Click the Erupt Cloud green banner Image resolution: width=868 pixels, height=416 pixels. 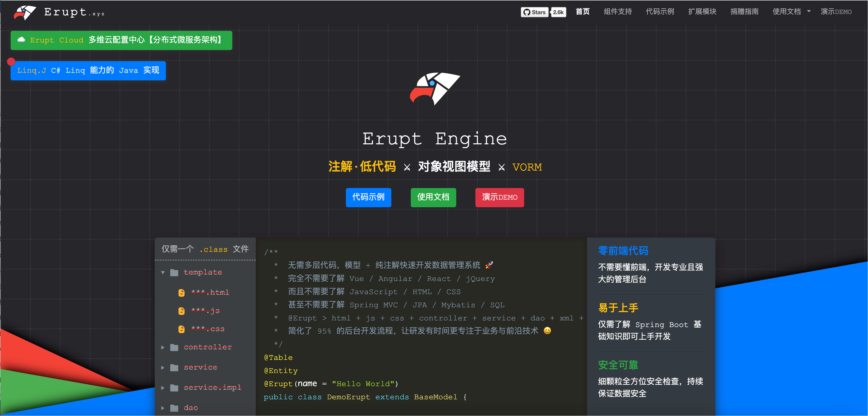click(121, 40)
